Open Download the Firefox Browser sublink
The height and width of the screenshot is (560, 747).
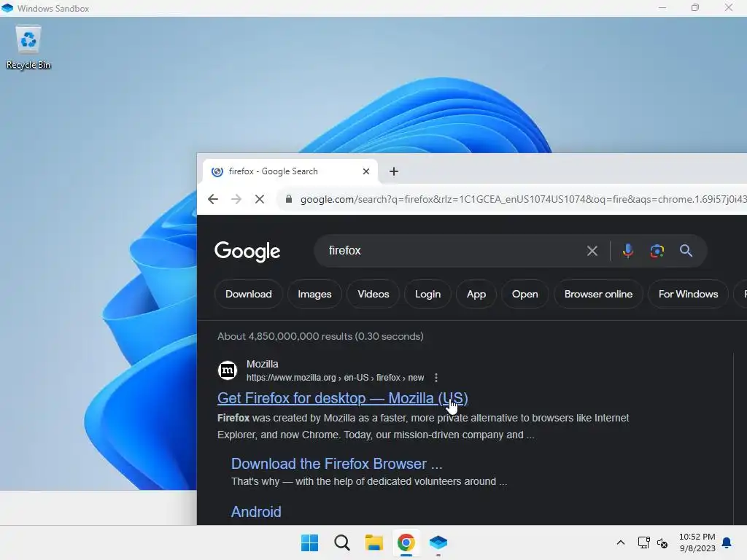tap(336, 464)
